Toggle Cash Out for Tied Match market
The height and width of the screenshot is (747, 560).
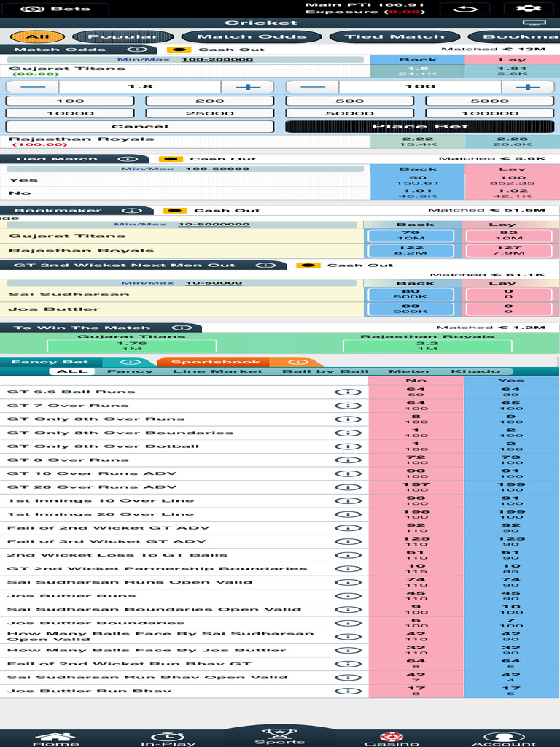point(169,158)
